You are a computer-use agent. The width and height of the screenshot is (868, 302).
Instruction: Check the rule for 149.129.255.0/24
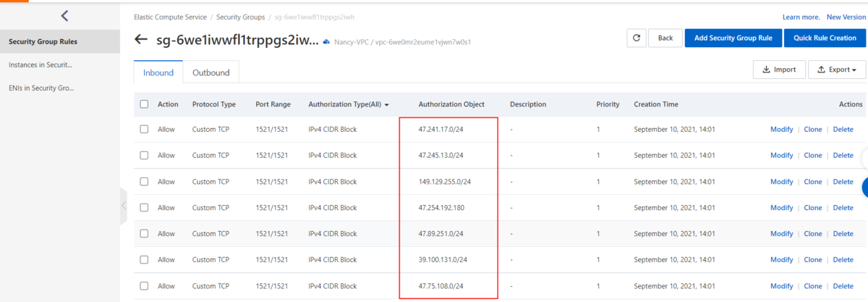[x=144, y=181]
